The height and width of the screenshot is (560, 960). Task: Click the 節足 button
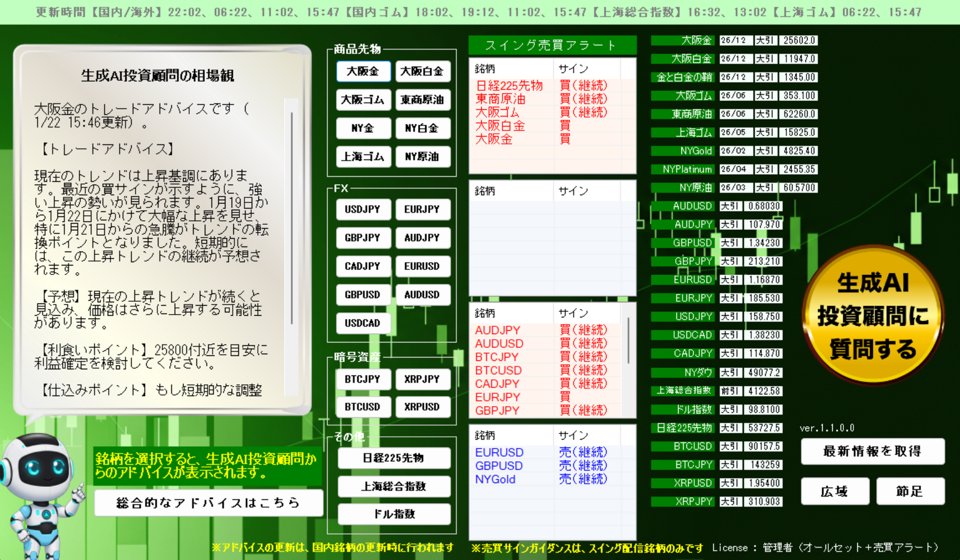pos(910,492)
